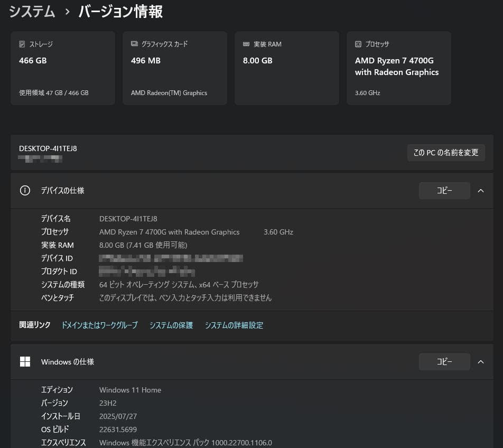Click the info icon beside デバイスの仕様

tap(25, 191)
